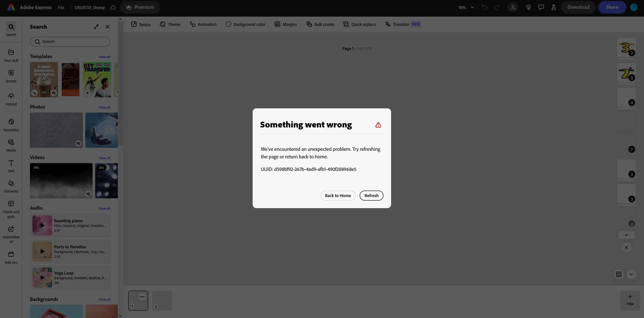Open the comments speech bubble icon
Screen dimensions: 644x318
(541, 7)
